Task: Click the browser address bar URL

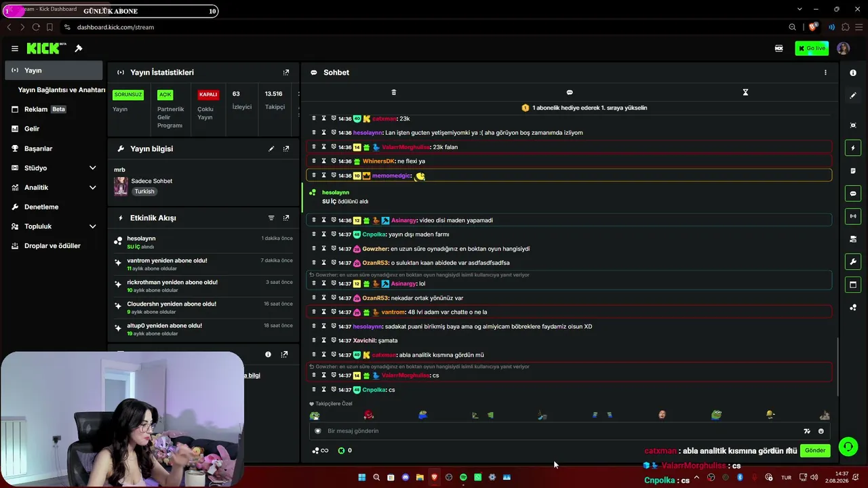Action: 115,27
